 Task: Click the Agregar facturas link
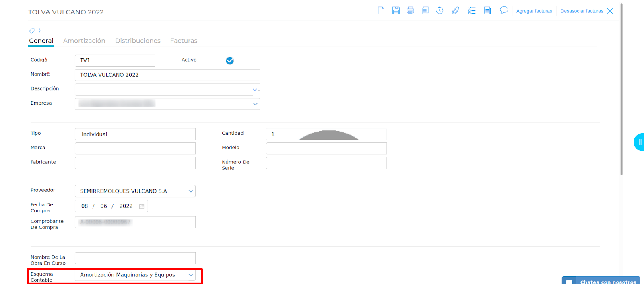[x=534, y=11]
